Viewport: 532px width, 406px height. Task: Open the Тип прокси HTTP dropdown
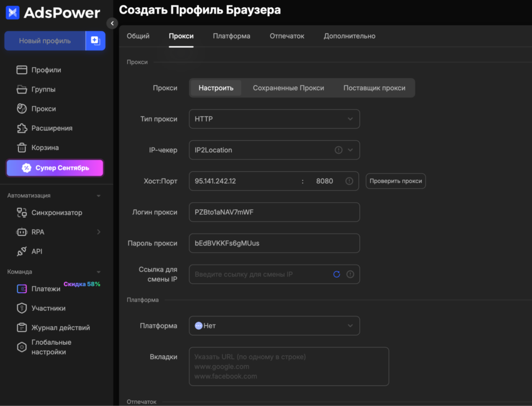click(274, 119)
